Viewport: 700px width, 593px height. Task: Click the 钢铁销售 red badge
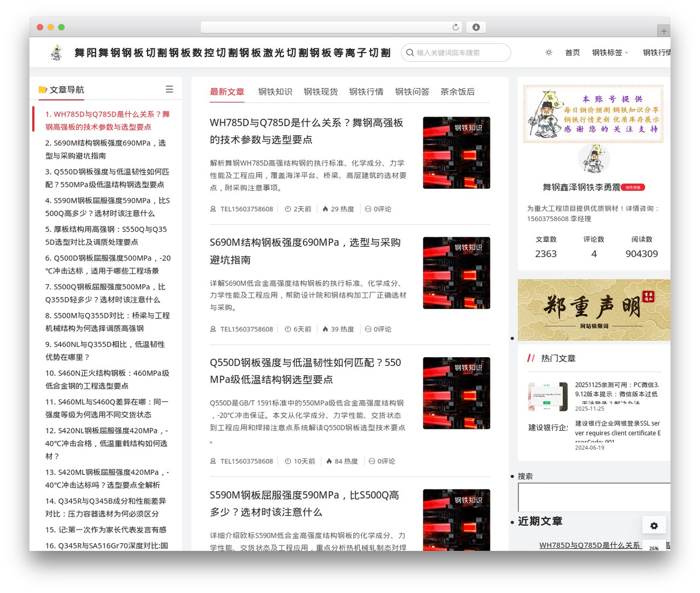click(633, 188)
